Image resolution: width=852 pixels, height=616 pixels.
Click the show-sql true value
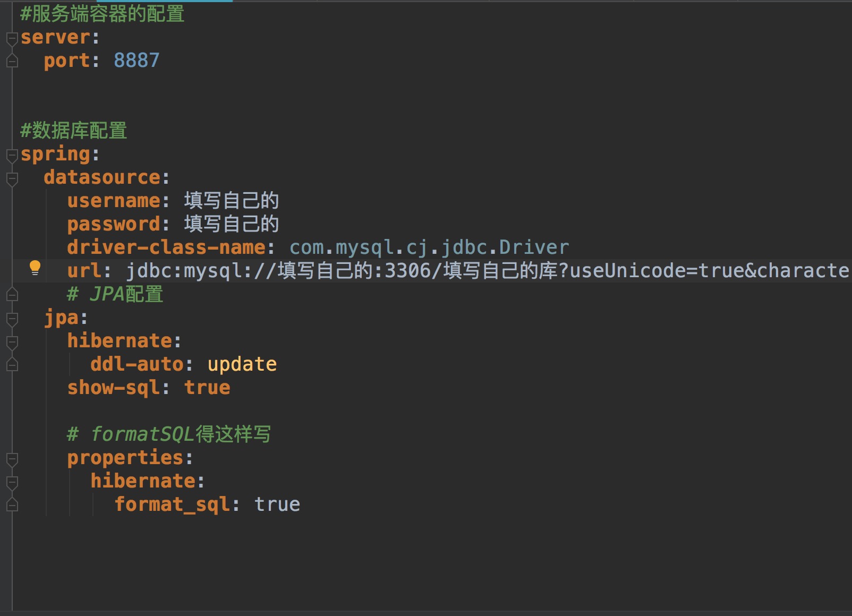(207, 388)
